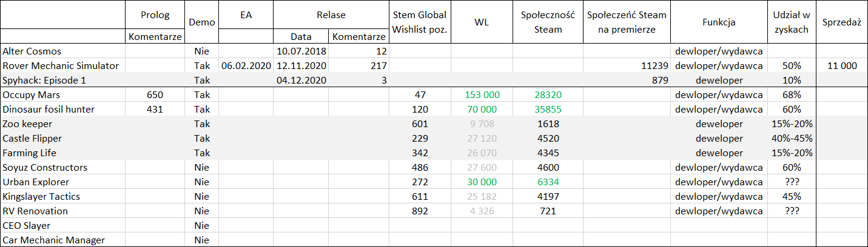The height and width of the screenshot is (247, 868).
Task: Click EA date 06.02.2020
Action: tap(246, 66)
